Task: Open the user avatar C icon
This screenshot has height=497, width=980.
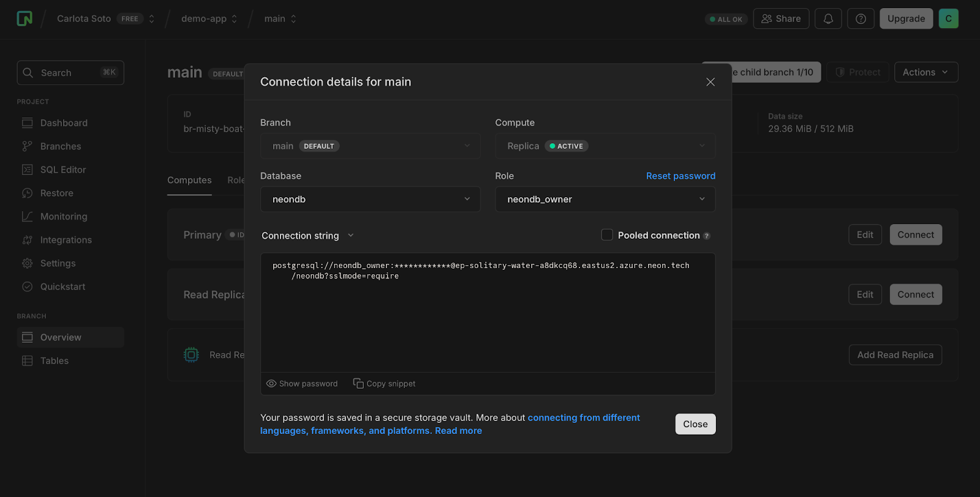Action: pos(948,18)
